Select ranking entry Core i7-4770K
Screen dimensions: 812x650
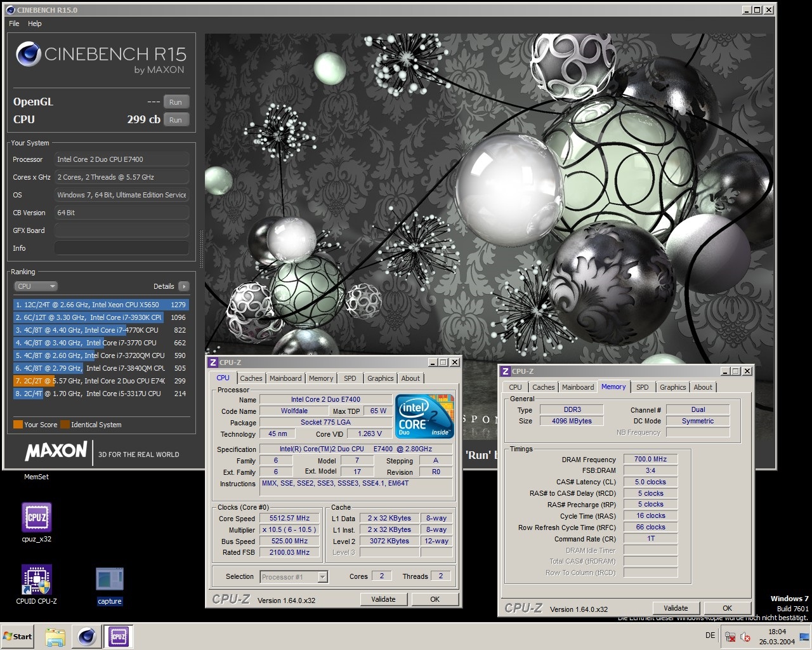point(100,330)
